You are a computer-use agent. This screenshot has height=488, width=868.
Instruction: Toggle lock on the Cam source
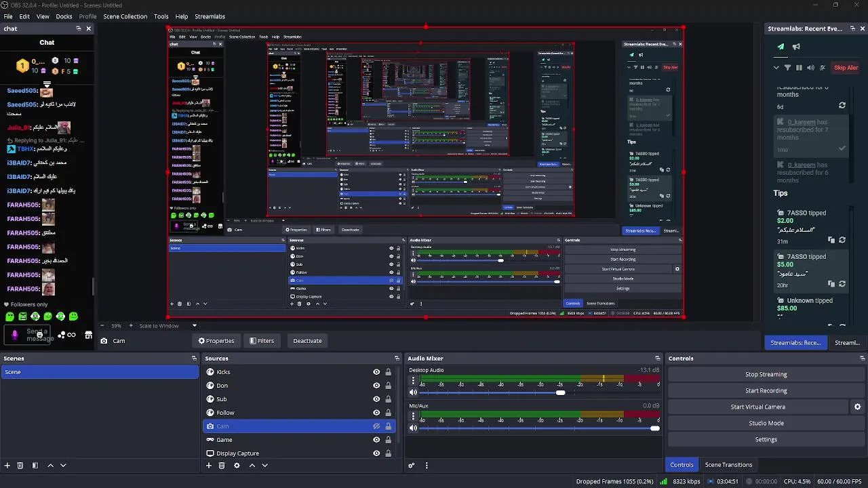[x=389, y=426]
